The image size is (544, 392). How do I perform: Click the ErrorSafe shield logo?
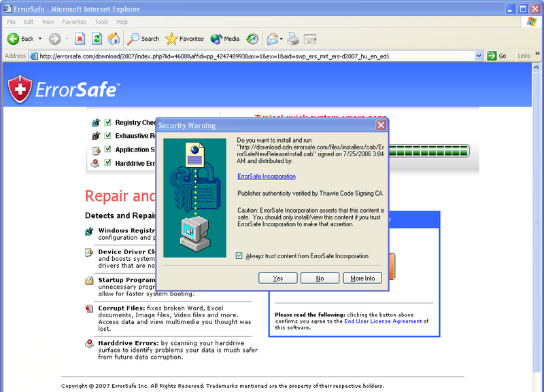pos(20,89)
